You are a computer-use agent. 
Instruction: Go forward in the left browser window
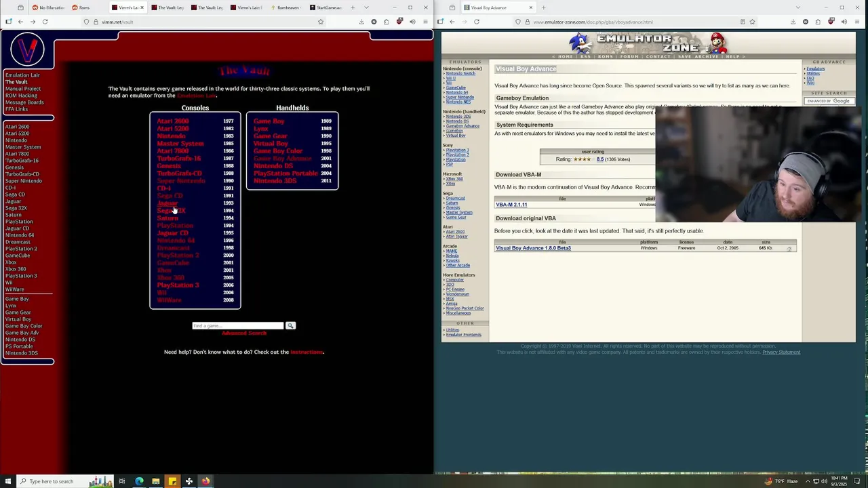click(x=33, y=22)
